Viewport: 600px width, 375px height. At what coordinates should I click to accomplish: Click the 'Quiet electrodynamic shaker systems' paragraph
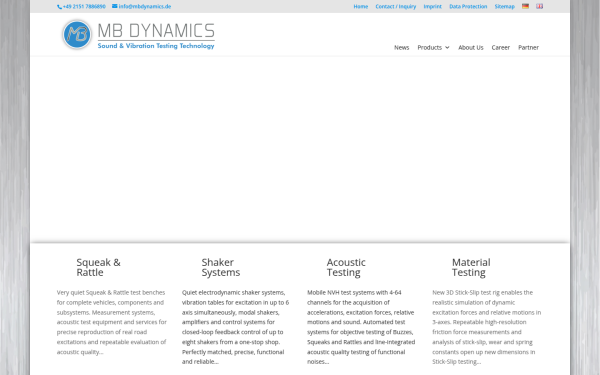pos(235,327)
